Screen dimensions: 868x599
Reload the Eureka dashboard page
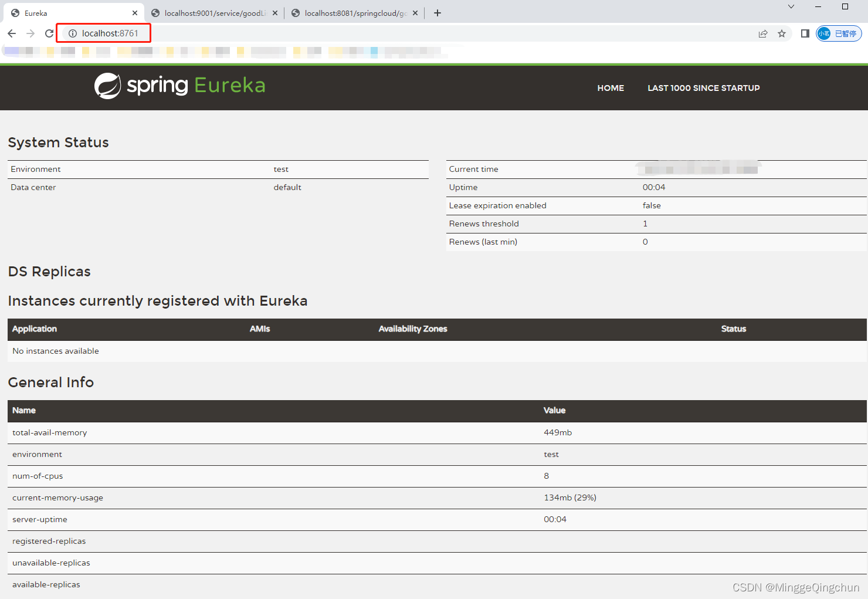[x=49, y=33]
